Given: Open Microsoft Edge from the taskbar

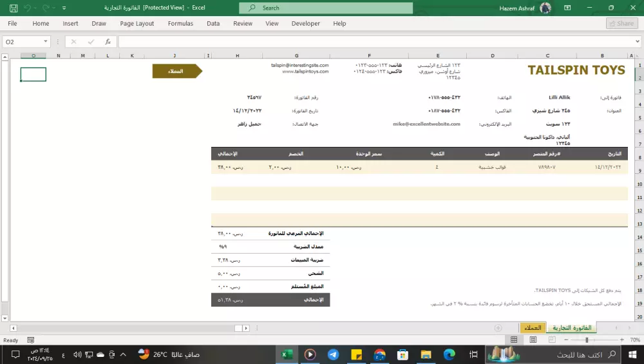Looking at the screenshot, I should tap(450, 354).
